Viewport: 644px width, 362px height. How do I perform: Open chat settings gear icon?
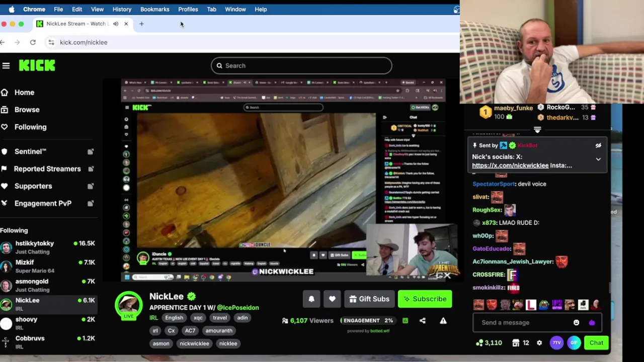pyautogui.click(x=539, y=343)
